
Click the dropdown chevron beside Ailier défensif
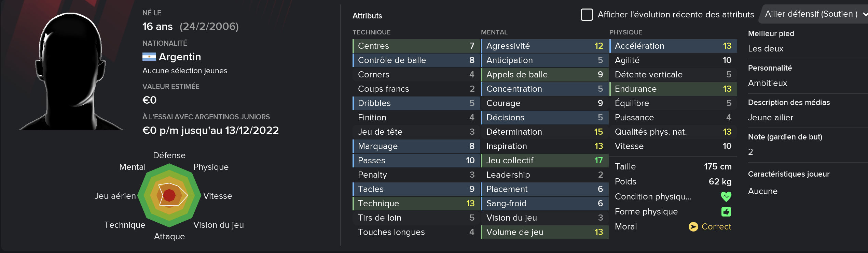coord(865,14)
